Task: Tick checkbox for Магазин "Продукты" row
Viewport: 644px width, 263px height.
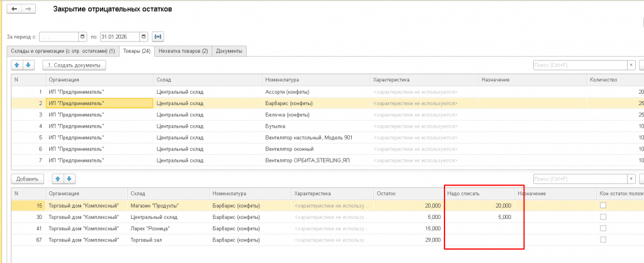Action: [x=603, y=206]
